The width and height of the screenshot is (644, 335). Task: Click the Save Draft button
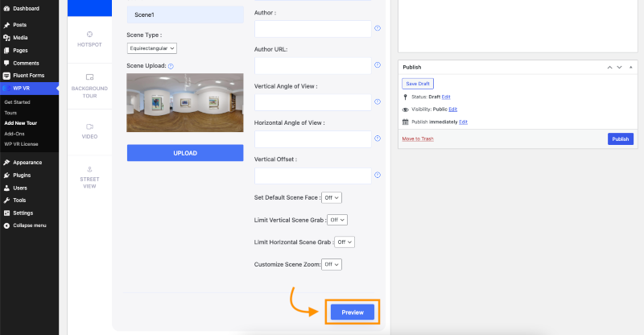tap(418, 84)
